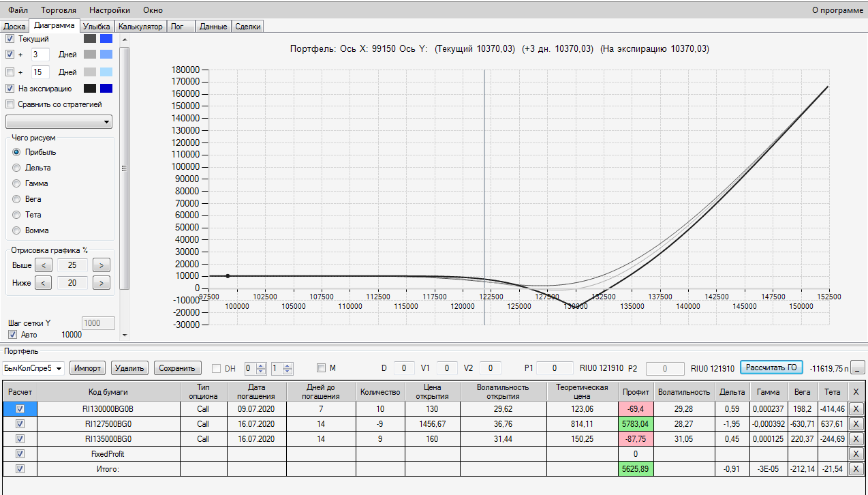Select the Вега radio button
The width and height of the screenshot is (868, 495).
point(17,199)
